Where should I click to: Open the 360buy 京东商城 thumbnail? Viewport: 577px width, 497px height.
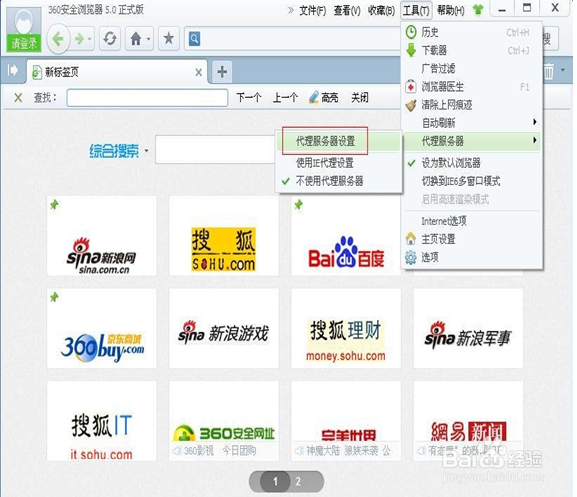pos(102,328)
